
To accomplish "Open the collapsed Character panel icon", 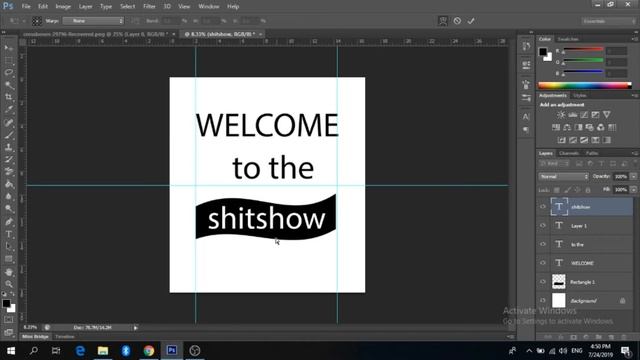I will (526, 117).
